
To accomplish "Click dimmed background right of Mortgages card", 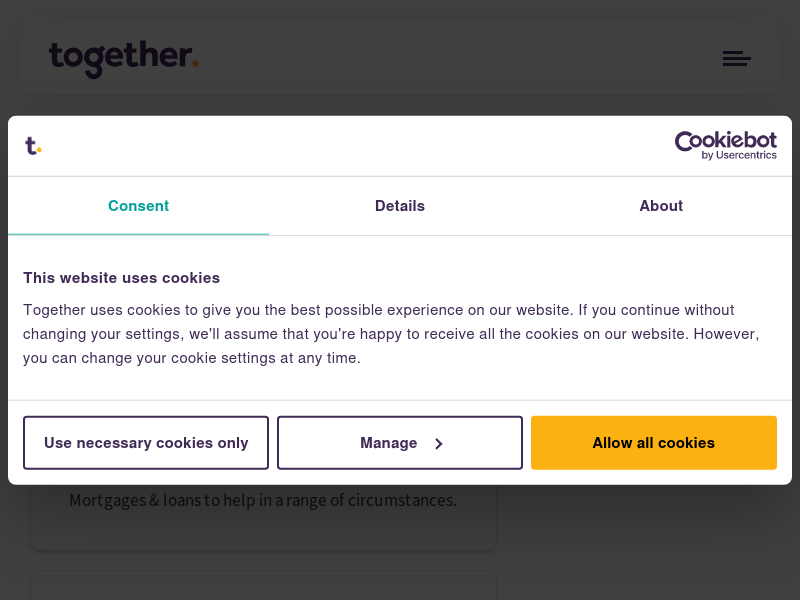I will [x=643, y=515].
